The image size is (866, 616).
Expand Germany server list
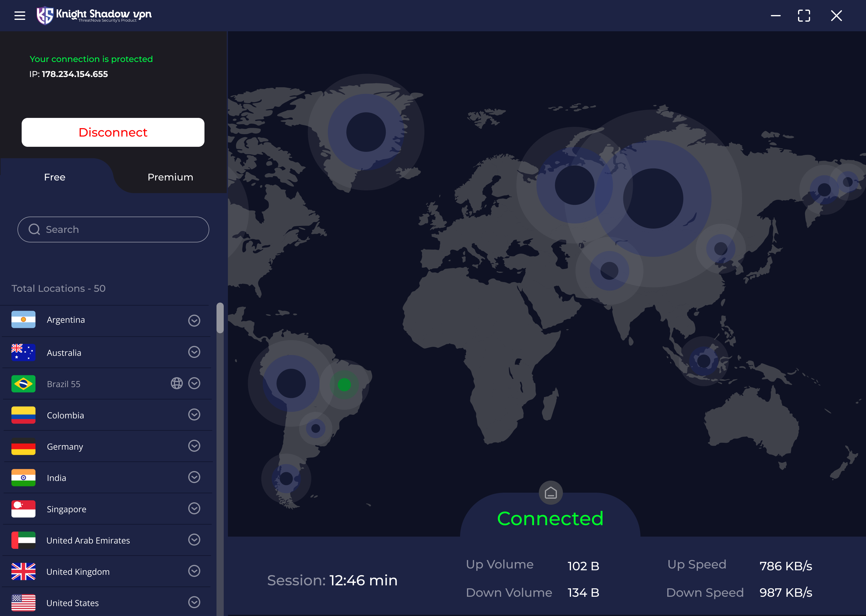pos(194,446)
